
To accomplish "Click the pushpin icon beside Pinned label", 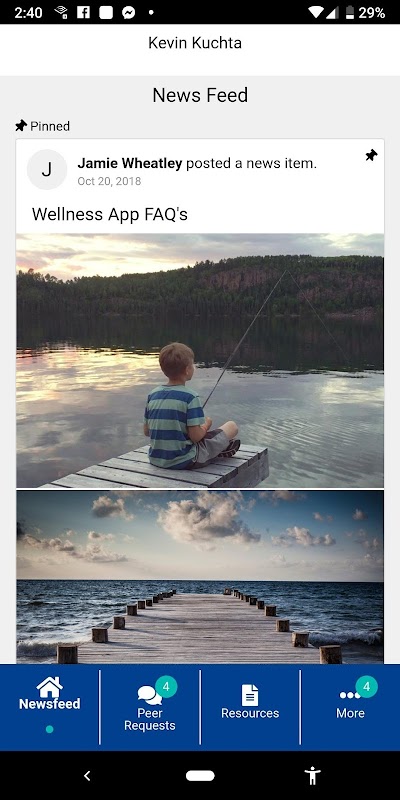I will pos(21,126).
